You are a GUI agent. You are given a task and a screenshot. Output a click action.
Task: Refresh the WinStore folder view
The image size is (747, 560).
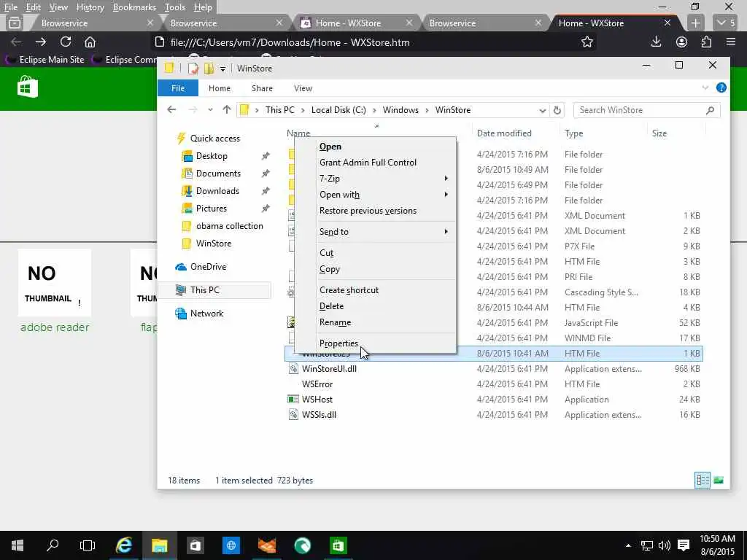pyautogui.click(x=557, y=110)
